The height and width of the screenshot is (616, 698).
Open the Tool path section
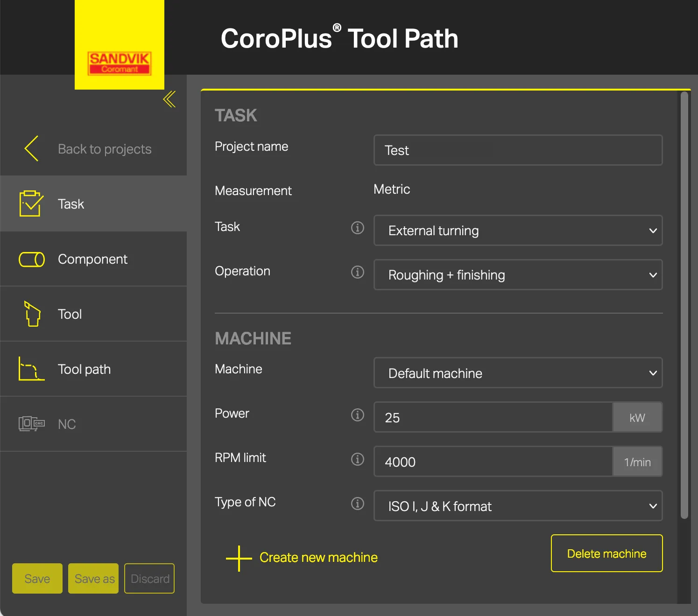click(84, 369)
